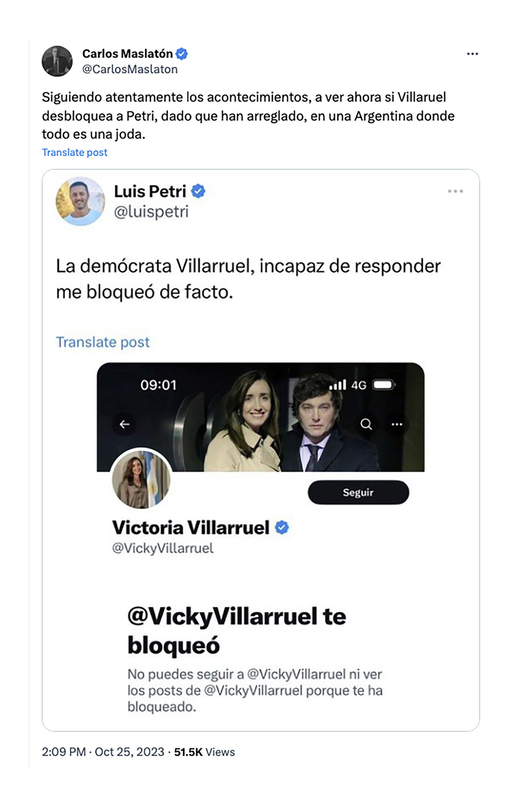Viewport: 514px width, 812px height.
Task: Open the @luispetri handle
Action: point(151,212)
